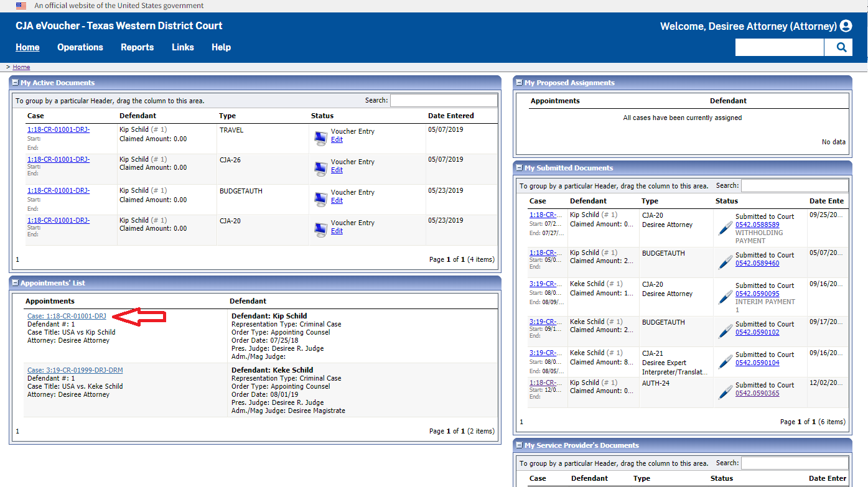The height and width of the screenshot is (487, 868).
Task: Sort My Active Documents by Case column
Action: pos(35,116)
